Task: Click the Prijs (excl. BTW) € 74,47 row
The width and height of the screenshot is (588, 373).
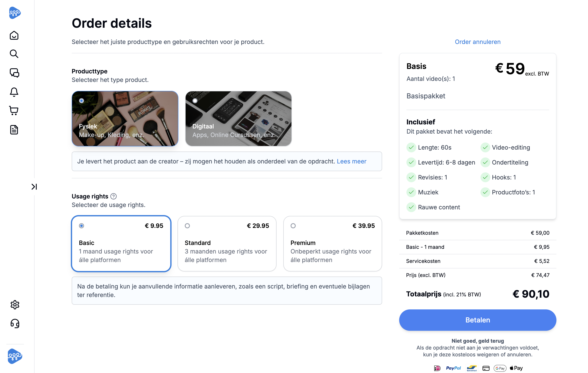Action: (x=478, y=275)
